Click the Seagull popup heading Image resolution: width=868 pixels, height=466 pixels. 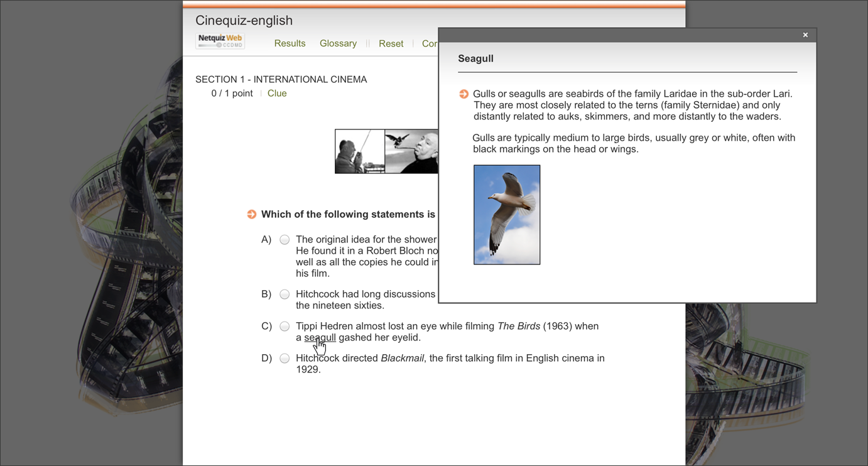point(475,58)
